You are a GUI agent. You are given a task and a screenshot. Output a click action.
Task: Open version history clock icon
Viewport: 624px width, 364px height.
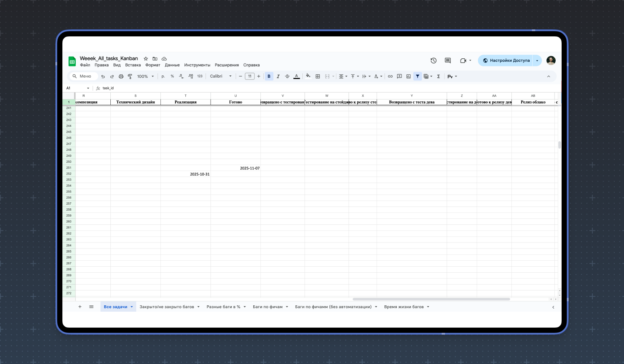[x=433, y=61]
